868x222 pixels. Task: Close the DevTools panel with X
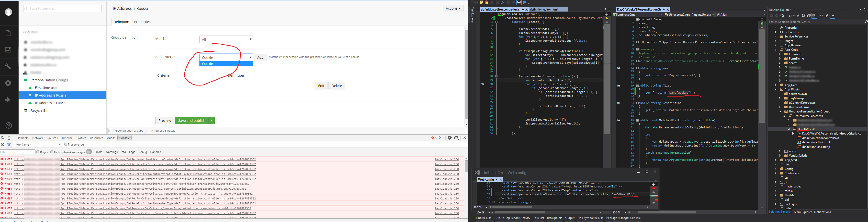(465, 138)
